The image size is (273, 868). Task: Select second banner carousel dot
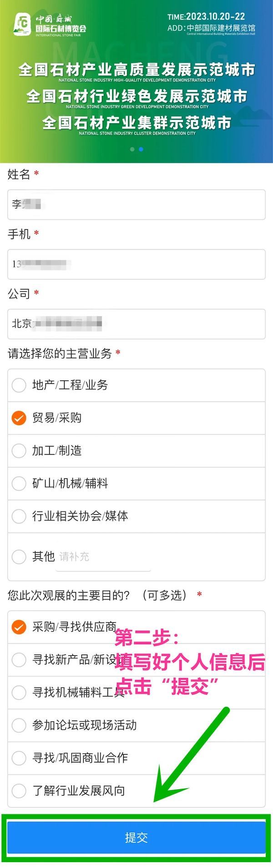[141, 149]
